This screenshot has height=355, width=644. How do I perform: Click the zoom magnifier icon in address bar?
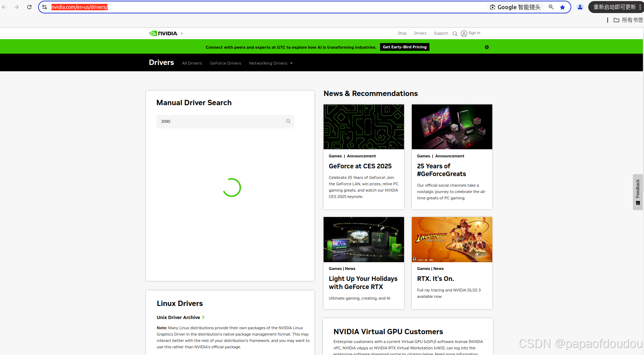[x=551, y=7]
